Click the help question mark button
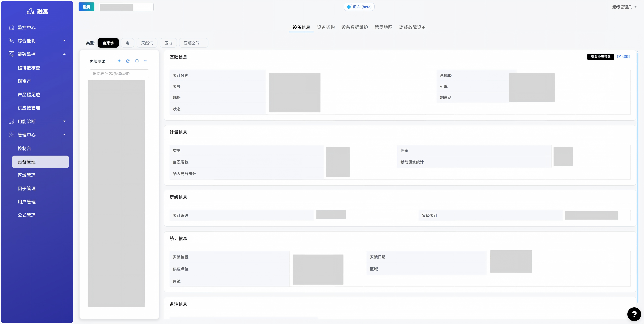Viewport: 644px width, 324px height. (634, 314)
